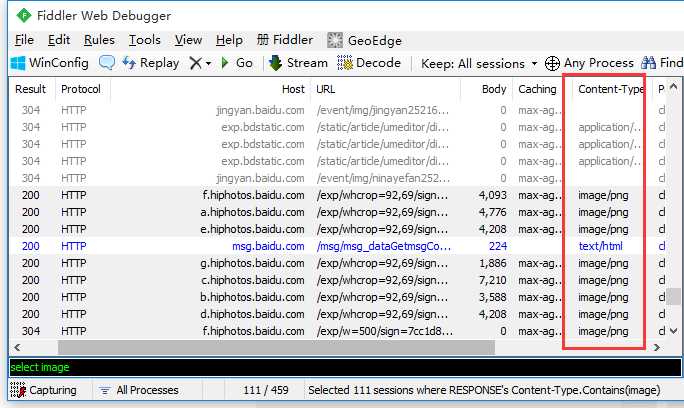Click the Replay arrows icon

129,63
